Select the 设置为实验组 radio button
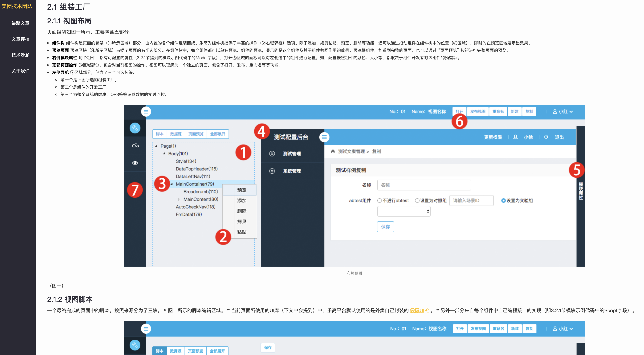 coord(504,201)
